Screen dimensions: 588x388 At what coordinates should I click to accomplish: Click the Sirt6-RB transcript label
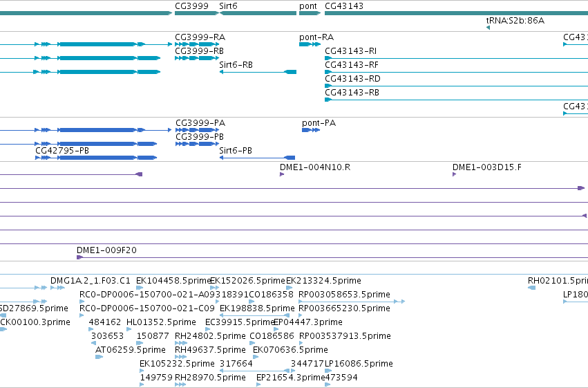coord(236,65)
